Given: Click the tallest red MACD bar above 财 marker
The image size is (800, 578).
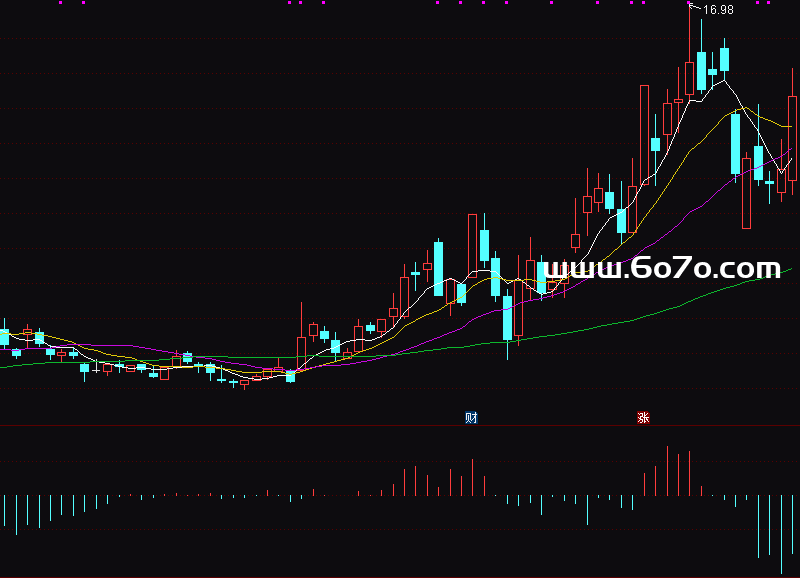Looking at the screenshot, I should click(x=472, y=477).
